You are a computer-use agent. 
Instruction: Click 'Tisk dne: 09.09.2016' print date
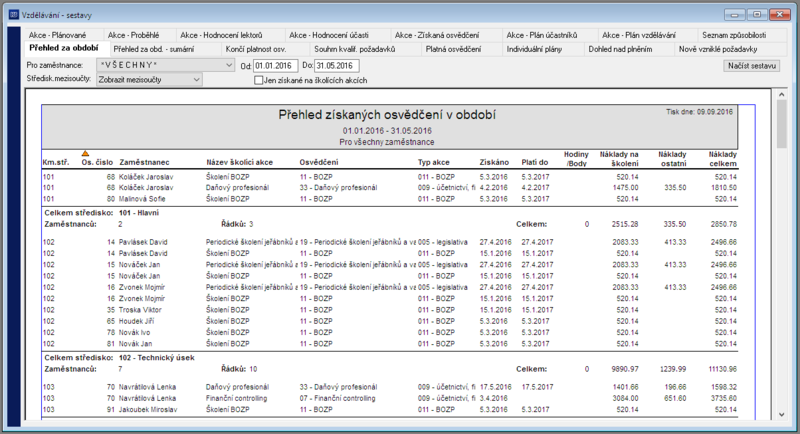[699, 112]
